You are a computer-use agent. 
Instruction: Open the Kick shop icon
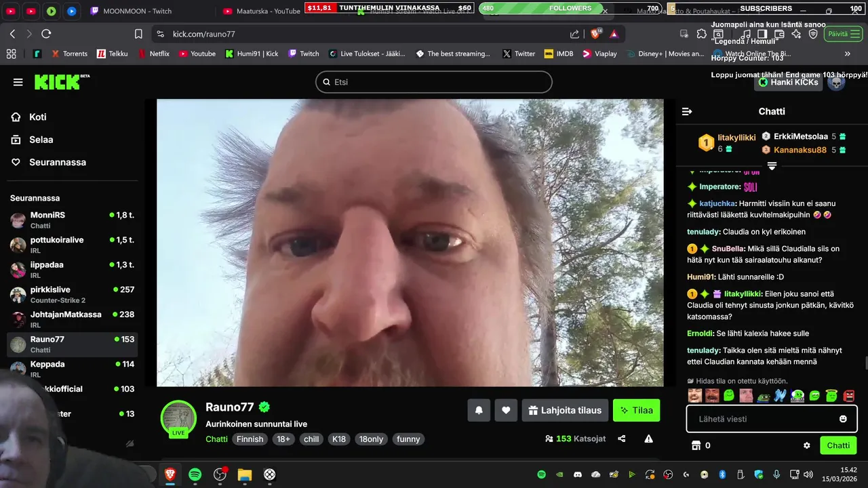click(695, 445)
